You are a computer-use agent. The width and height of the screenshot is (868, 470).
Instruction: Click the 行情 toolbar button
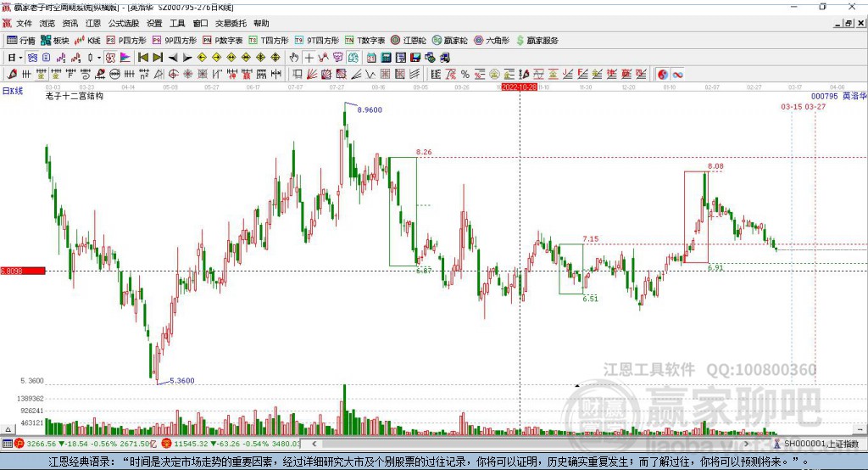tap(21, 41)
